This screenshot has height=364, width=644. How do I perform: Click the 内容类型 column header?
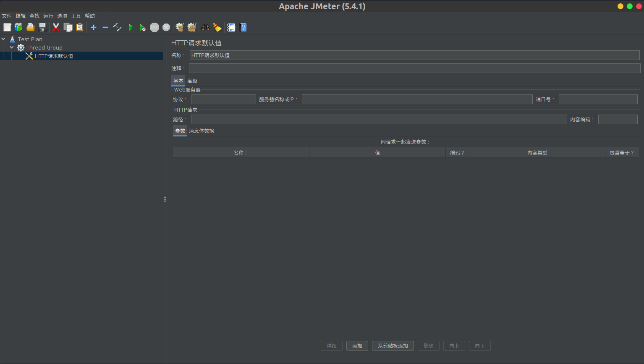(537, 153)
